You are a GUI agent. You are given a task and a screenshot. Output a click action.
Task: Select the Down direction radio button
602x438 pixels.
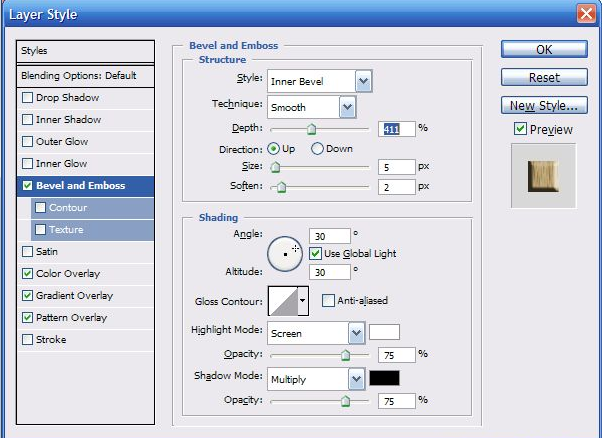tap(318, 149)
